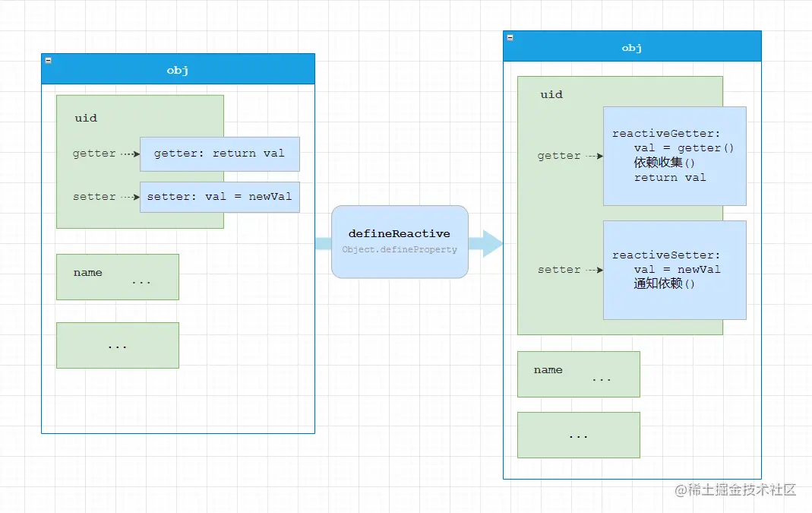Select the 'setter: val = newVal' box
Viewport: 812px width, 513px height.
pos(220,197)
